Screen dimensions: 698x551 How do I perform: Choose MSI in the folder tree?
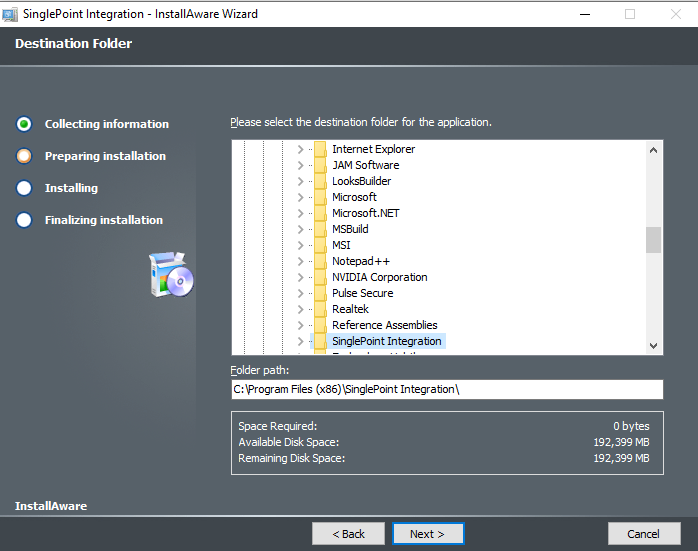[x=341, y=245]
